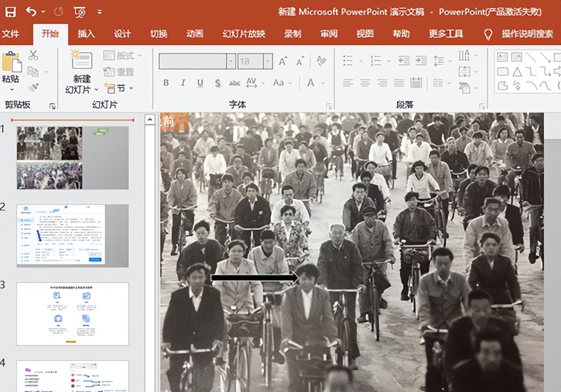Image resolution: width=561 pixels, height=392 pixels.
Task: Toggle Underline formatting
Action: point(200,83)
